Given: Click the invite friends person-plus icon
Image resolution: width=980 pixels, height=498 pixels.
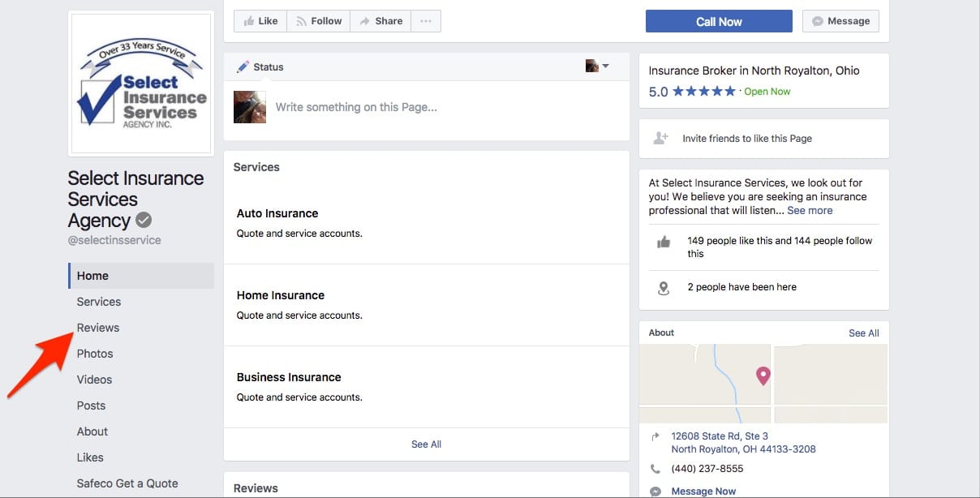Looking at the screenshot, I should tap(661, 138).
